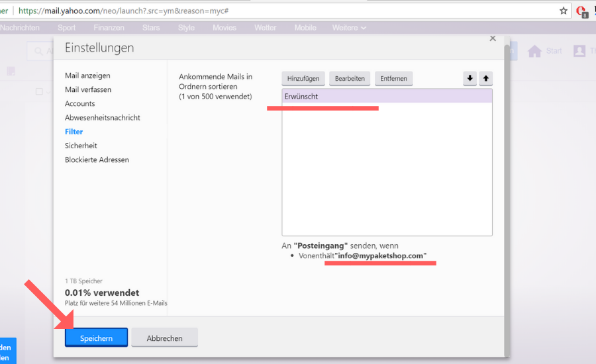Select the Erwünscht filter in the list
The height and width of the screenshot is (364, 596).
[386, 97]
